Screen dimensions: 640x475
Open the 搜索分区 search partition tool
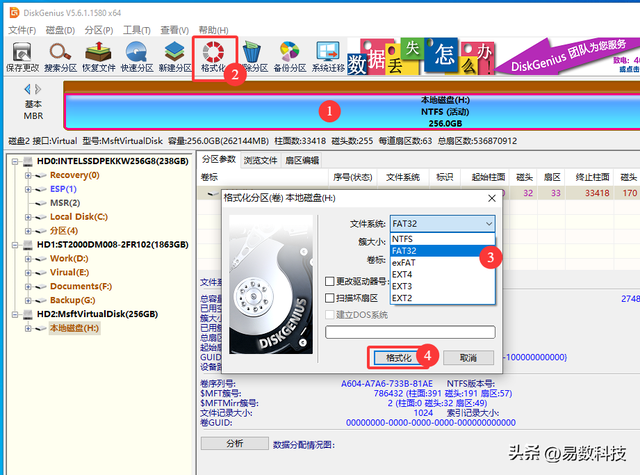[x=60, y=57]
